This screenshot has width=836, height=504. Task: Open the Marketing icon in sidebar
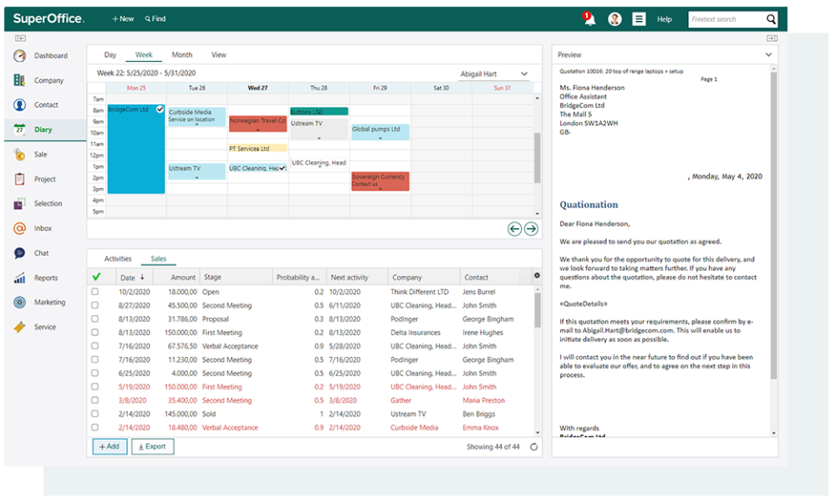tap(20, 302)
